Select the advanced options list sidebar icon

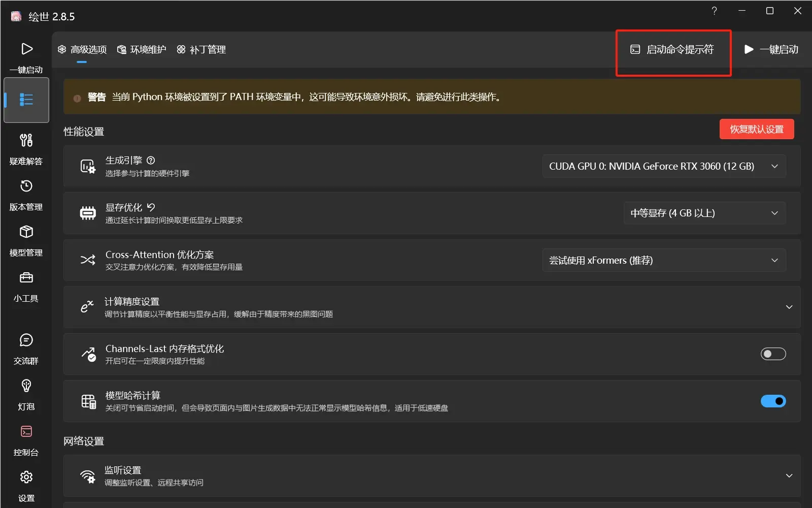point(26,100)
